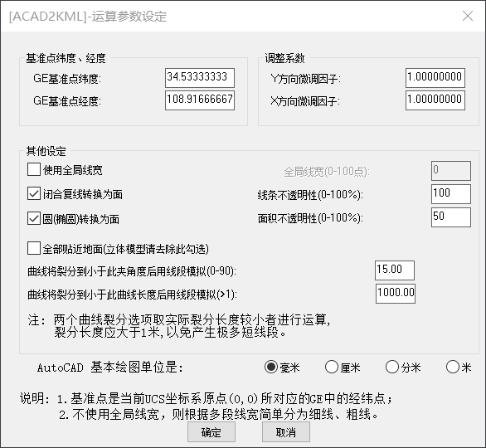The image size is (486, 448).
Task: Click the GE基准点纬度 label text
Action: (x=67, y=79)
